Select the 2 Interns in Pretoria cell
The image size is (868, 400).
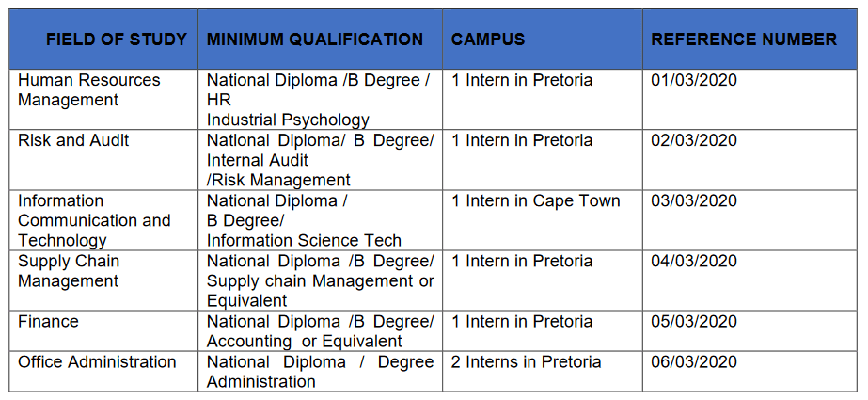point(526,362)
